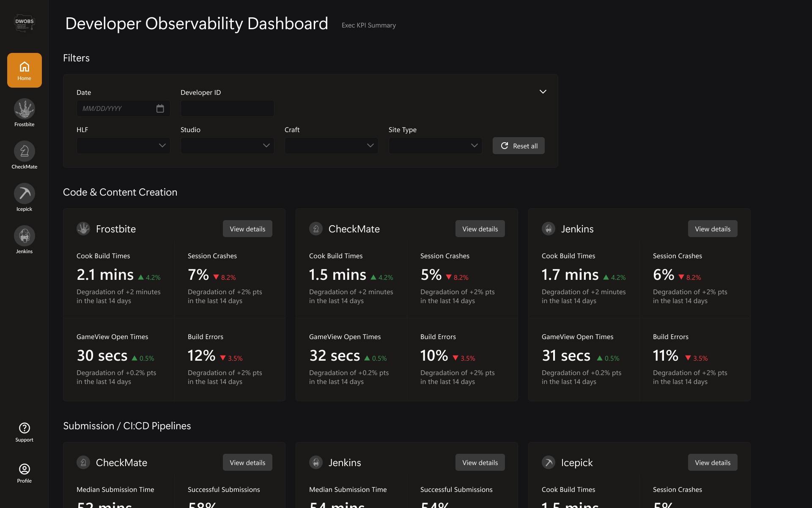812x508 pixels.
Task: Open the Craft dropdown
Action: click(x=331, y=146)
